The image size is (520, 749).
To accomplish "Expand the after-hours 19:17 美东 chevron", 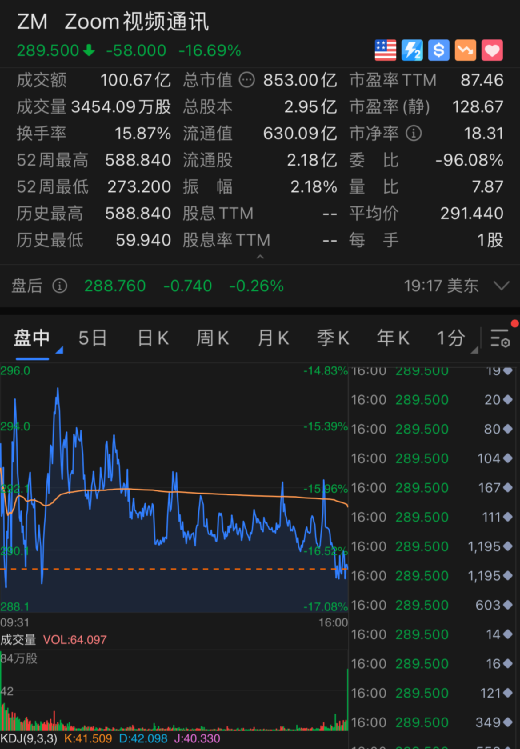I will point(501,286).
